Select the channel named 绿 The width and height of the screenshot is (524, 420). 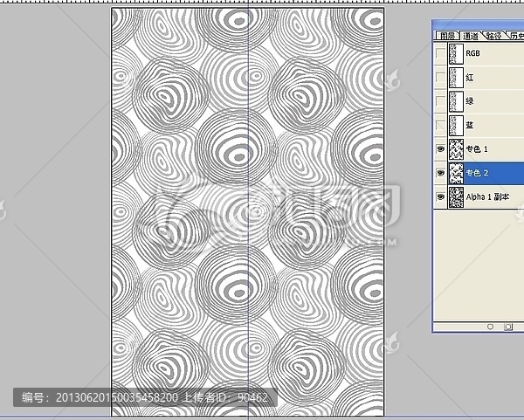[x=470, y=101]
